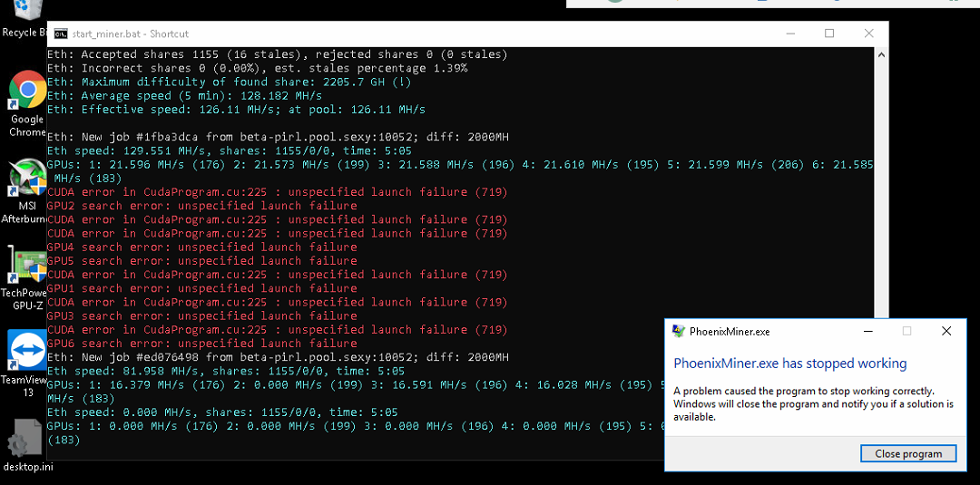Click the PhoenixMiner.exe dialog title icon

(x=678, y=332)
